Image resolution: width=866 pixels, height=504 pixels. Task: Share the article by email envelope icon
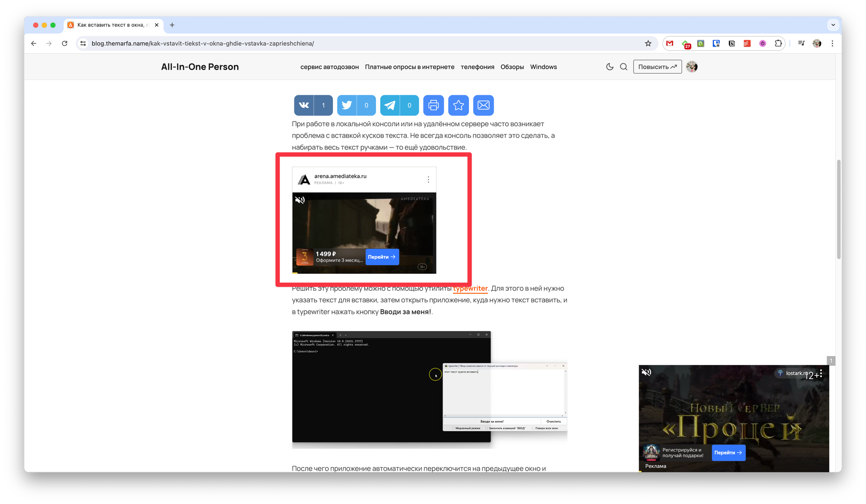[483, 105]
